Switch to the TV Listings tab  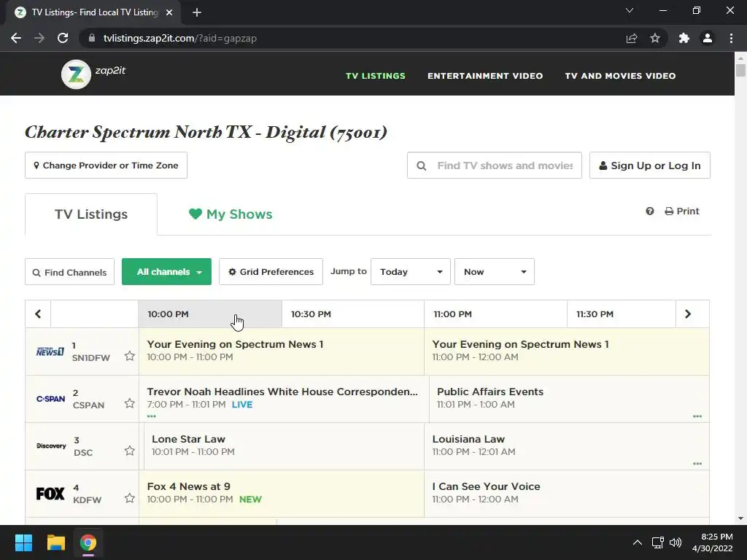tap(91, 214)
